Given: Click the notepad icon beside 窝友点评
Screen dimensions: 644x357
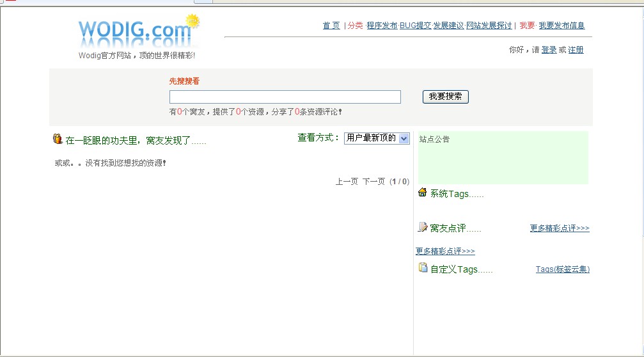Looking at the screenshot, I should coord(423,227).
